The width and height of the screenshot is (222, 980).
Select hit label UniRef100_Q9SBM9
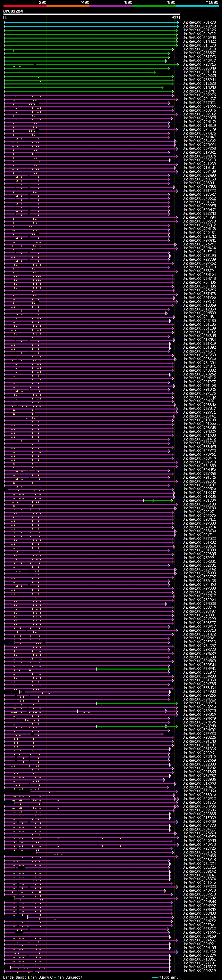click(x=199, y=68)
